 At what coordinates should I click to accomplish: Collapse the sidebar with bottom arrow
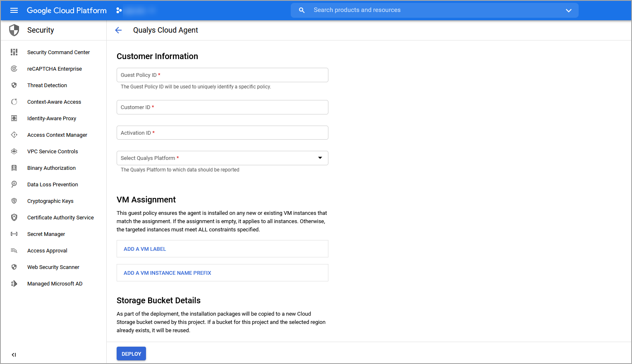click(14, 354)
